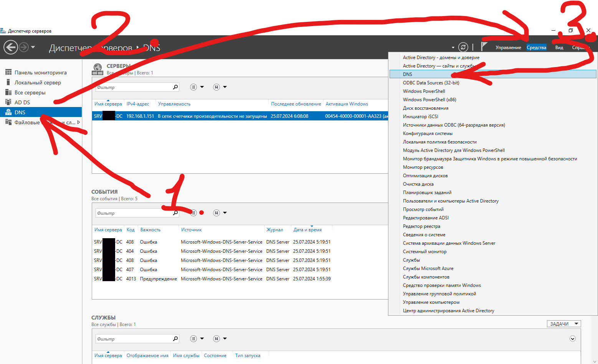The height and width of the screenshot is (364, 598).
Task: Open the notifications flag icon
Action: pyautogui.click(x=484, y=47)
